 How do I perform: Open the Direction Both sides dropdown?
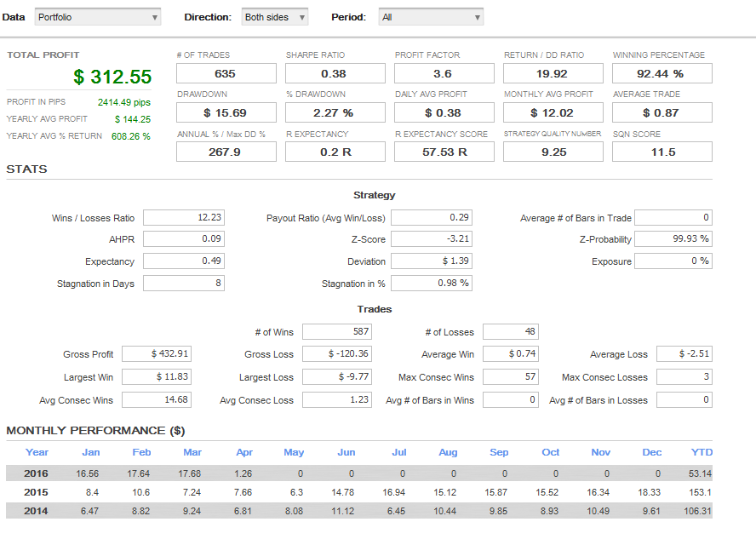click(x=275, y=17)
